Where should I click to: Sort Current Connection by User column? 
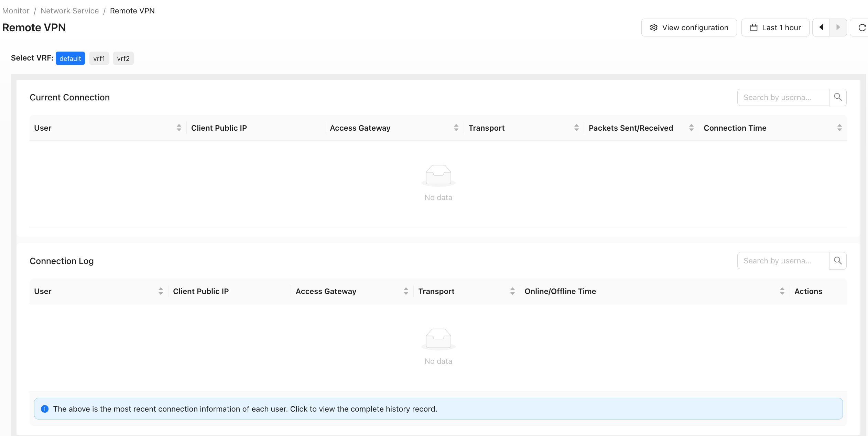179,128
